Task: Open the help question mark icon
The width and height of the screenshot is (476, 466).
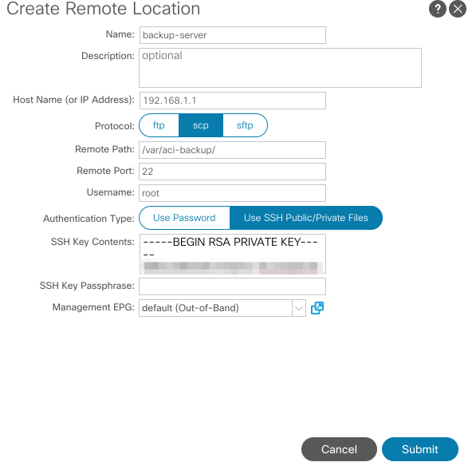Action: click(x=438, y=9)
